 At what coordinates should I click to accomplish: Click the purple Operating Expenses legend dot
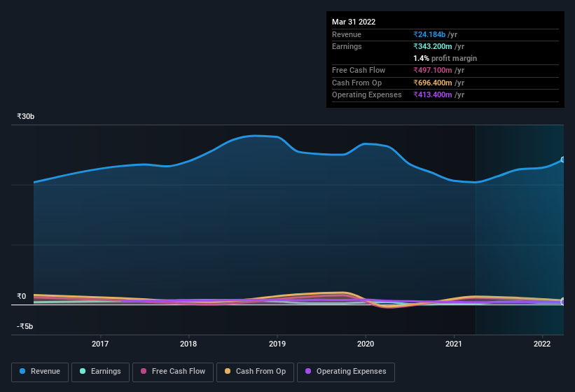(x=308, y=371)
